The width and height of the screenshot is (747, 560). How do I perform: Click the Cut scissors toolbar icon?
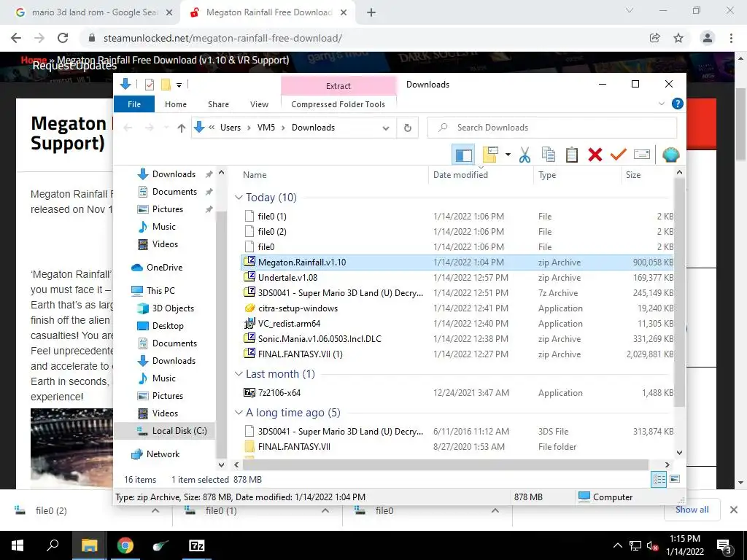point(525,155)
